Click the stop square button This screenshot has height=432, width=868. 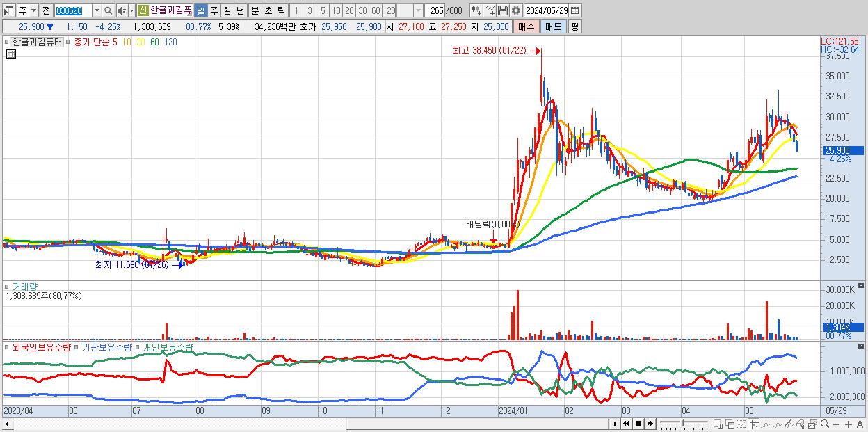[x=638, y=424]
